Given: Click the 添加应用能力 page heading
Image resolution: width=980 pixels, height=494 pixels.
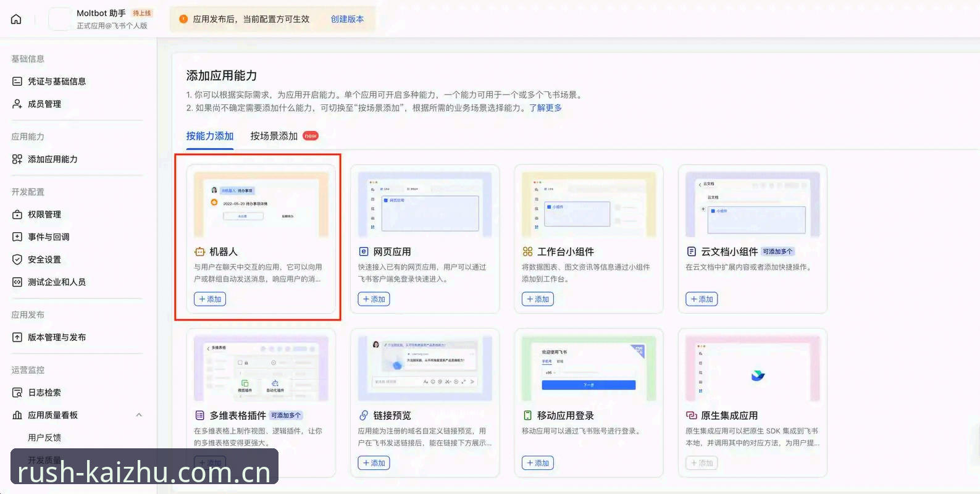Looking at the screenshot, I should tap(222, 75).
